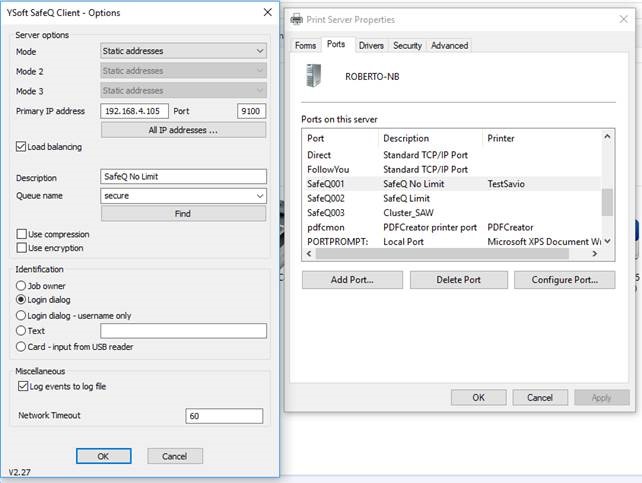Click Add Port button
Image resolution: width=642 pixels, height=483 pixels.
pyautogui.click(x=352, y=280)
